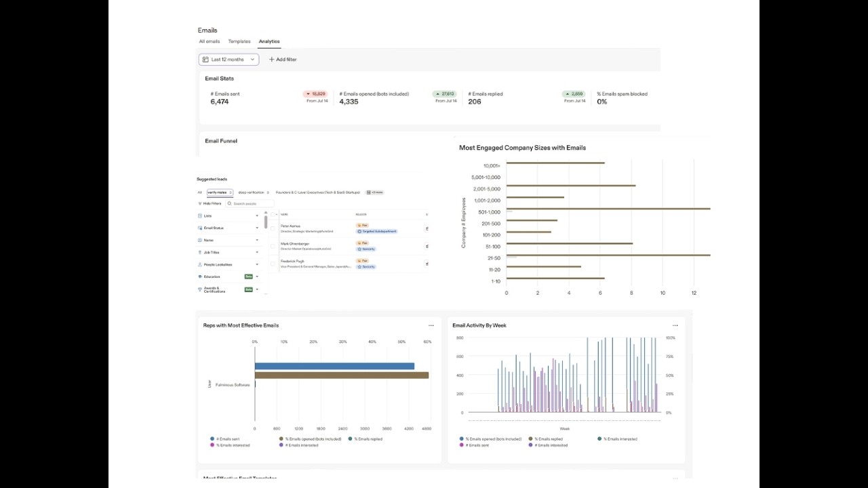Image resolution: width=868 pixels, height=488 pixels.
Task: Click the green 27,613 emails opened badge
Action: [x=444, y=94]
